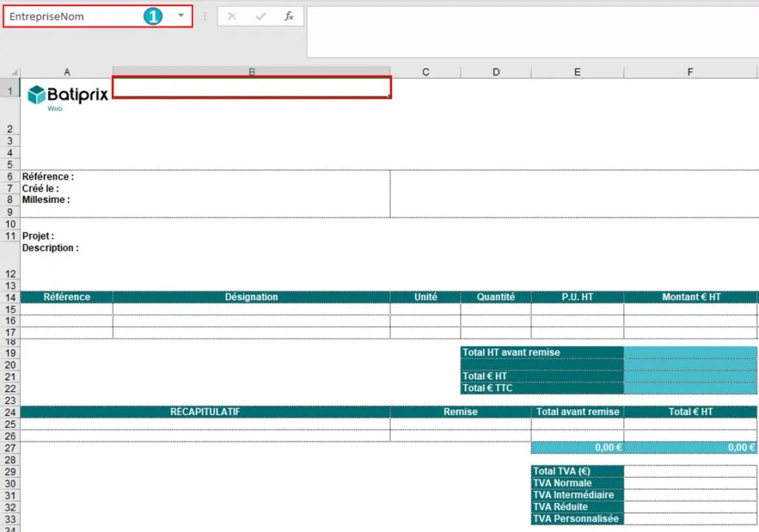This screenshot has height=532, width=759.
Task: Select the highlighted cell B1
Action: [x=251, y=87]
